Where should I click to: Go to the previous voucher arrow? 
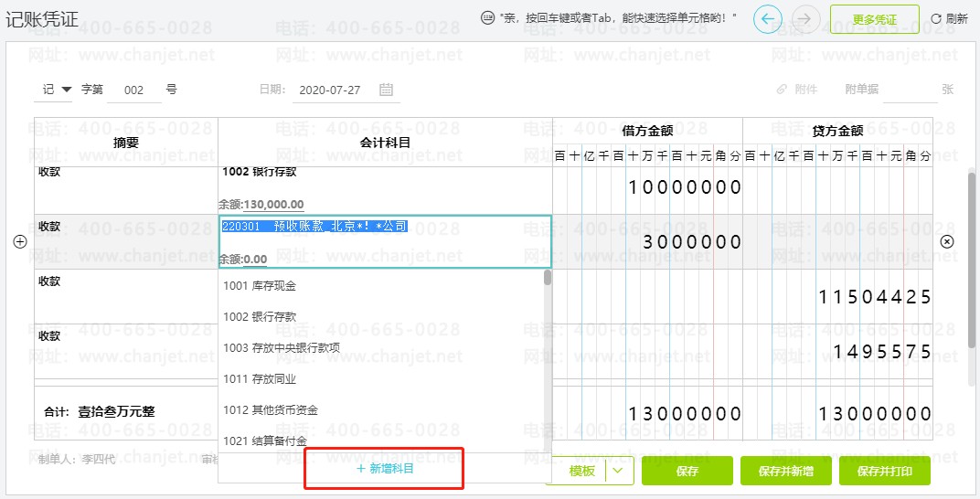(768, 19)
